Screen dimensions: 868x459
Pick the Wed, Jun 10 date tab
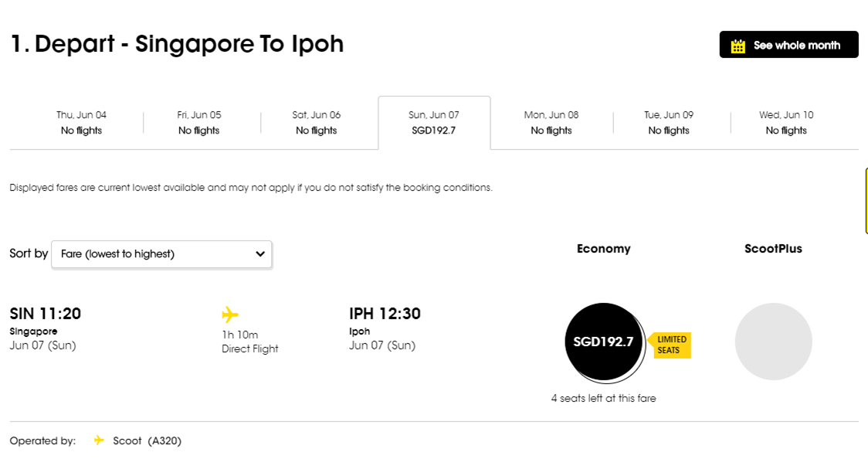pos(786,123)
